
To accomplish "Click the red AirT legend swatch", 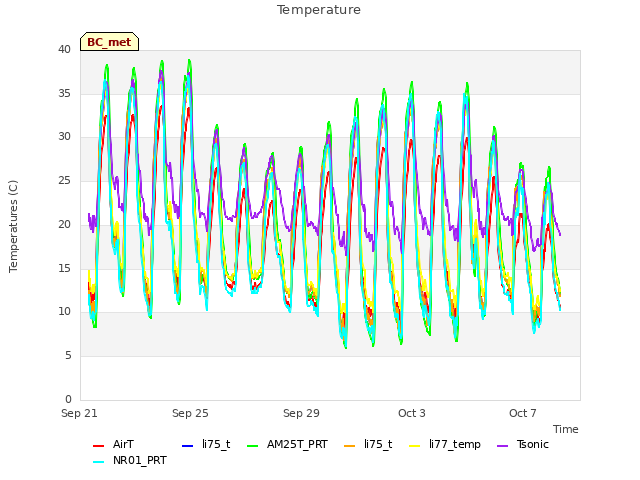I will (x=98, y=445).
